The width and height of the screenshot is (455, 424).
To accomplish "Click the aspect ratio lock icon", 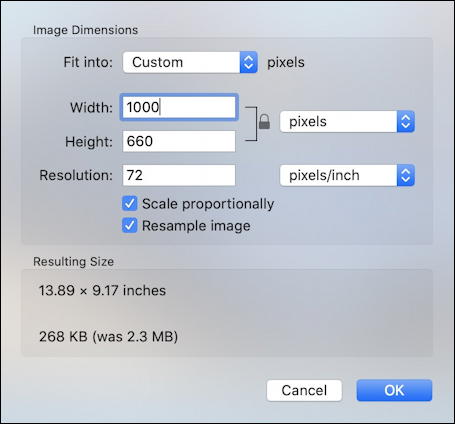I will pyautogui.click(x=264, y=122).
